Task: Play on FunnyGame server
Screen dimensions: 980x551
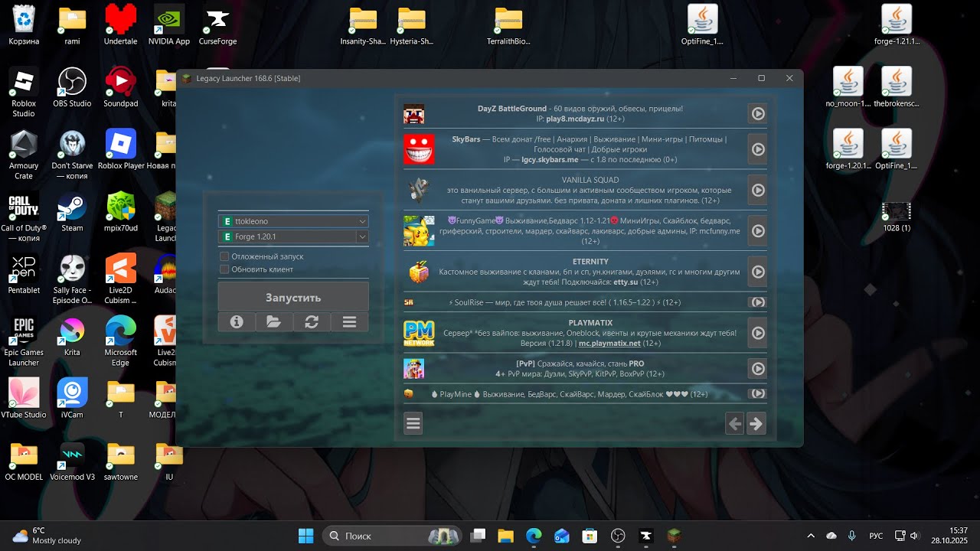Action: [757, 230]
